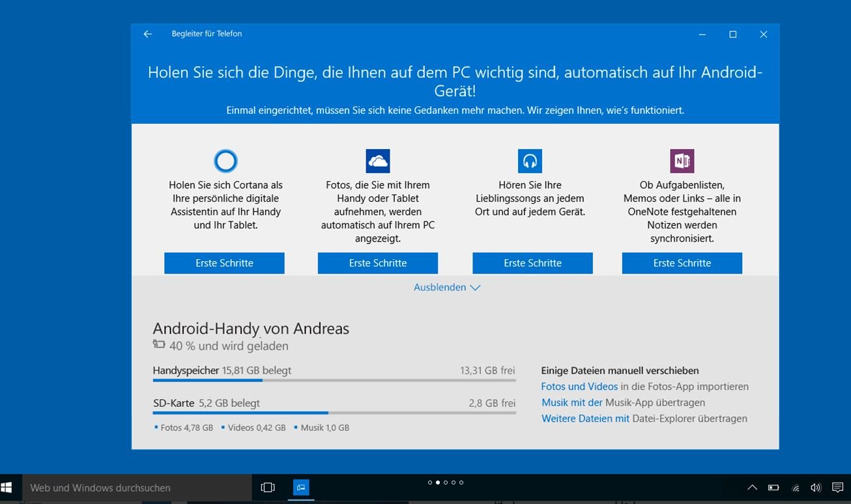Screen dimensions: 851x504
Task: Close the Begleiter für Telefon window
Action: point(764,35)
